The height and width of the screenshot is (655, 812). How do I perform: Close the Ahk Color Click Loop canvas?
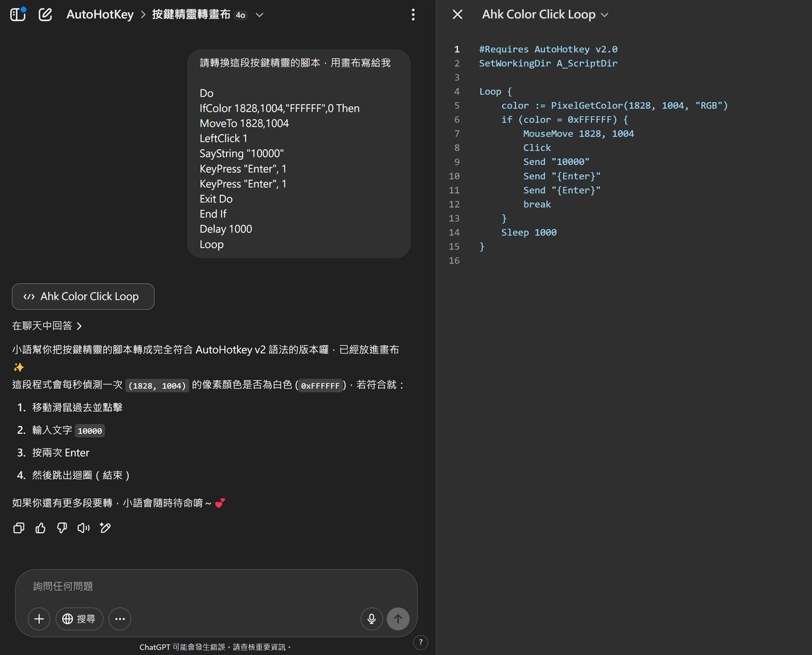point(457,14)
